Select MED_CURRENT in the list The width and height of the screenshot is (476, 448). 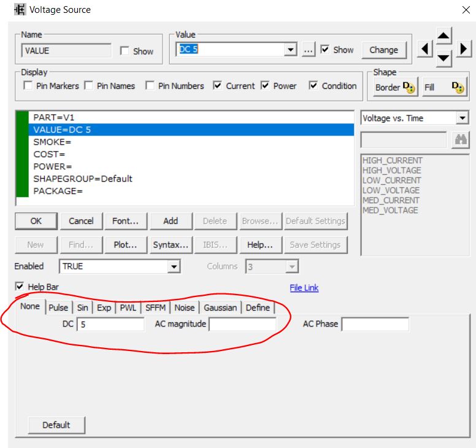391,200
